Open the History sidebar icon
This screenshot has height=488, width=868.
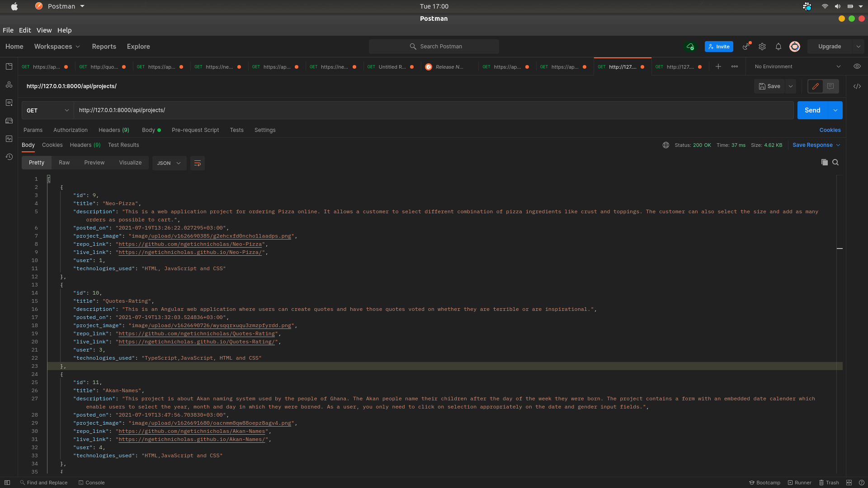[9, 157]
